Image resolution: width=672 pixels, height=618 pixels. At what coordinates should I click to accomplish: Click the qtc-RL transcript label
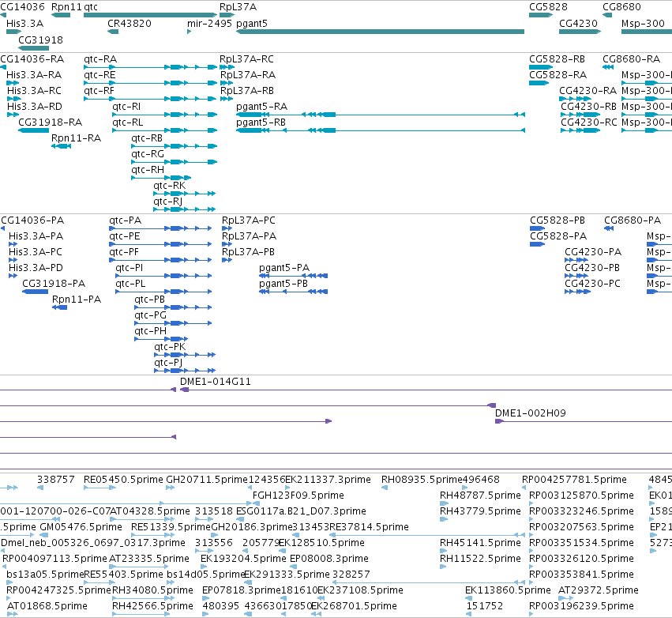[128, 122]
